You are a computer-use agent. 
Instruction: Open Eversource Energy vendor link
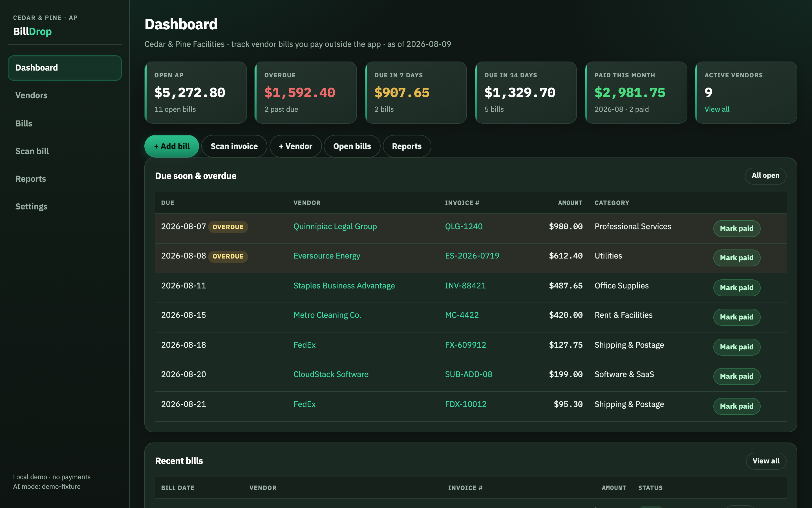coord(327,256)
